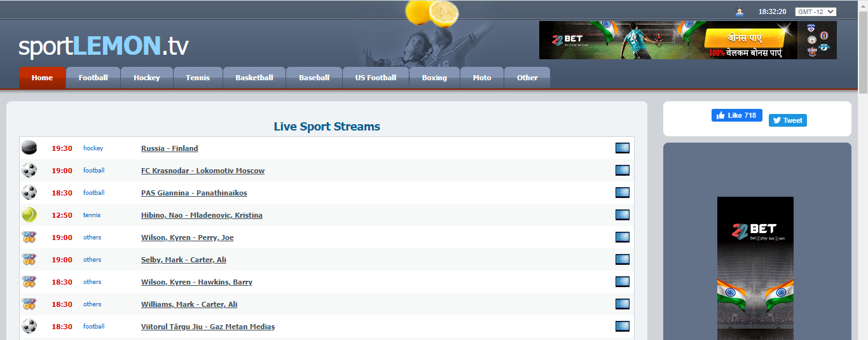This screenshot has width=868, height=340.
Task: Open the Baseball tab
Action: pyautogui.click(x=314, y=78)
